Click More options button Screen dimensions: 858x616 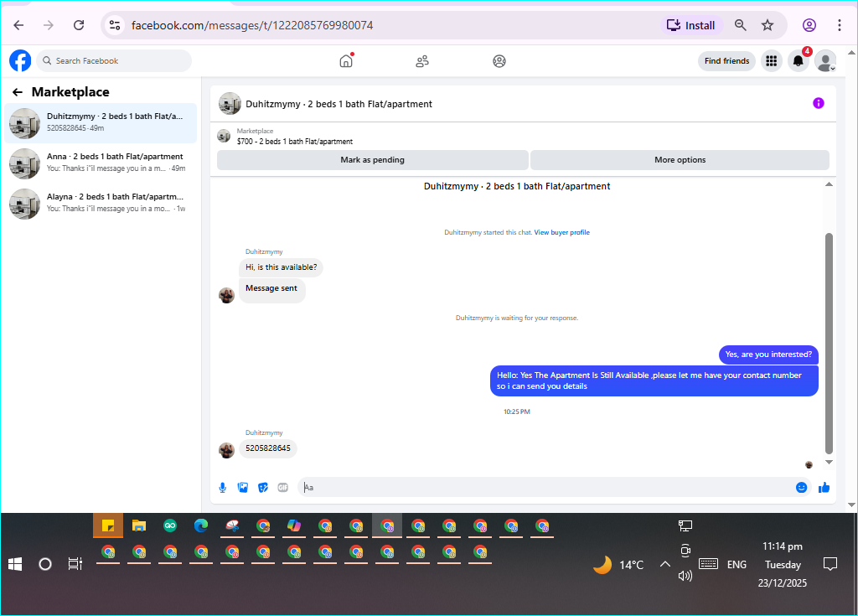[x=680, y=160]
